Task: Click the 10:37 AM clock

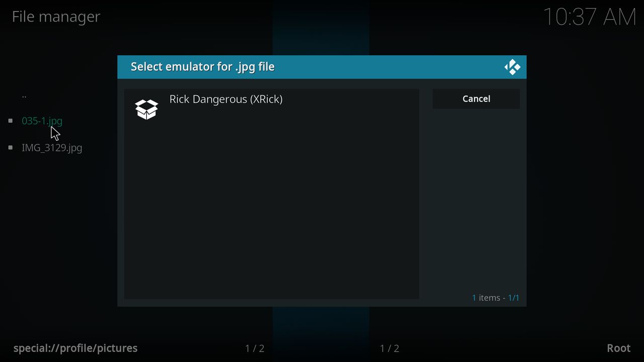Action: point(590,17)
